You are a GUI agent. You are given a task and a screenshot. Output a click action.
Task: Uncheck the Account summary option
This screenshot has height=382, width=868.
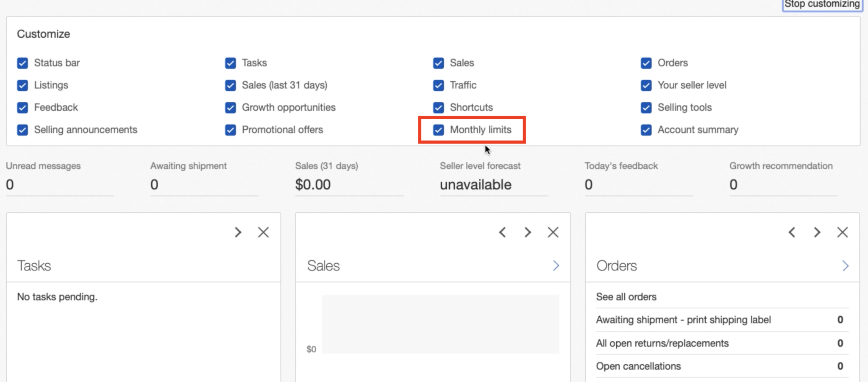(646, 130)
